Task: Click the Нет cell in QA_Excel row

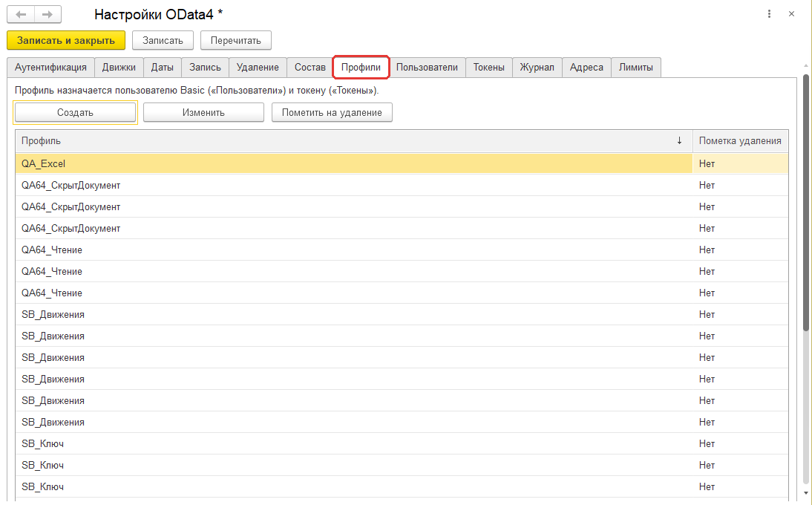Action: (741, 163)
